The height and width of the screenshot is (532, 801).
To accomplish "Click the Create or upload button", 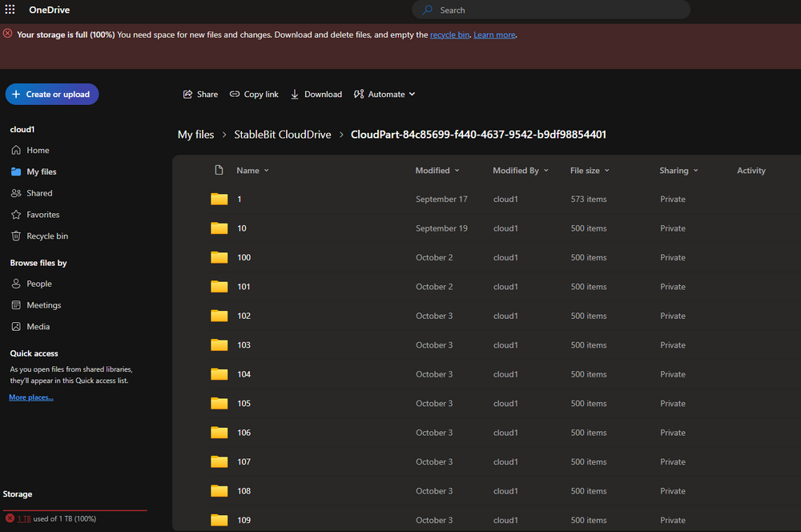I will pos(51,94).
